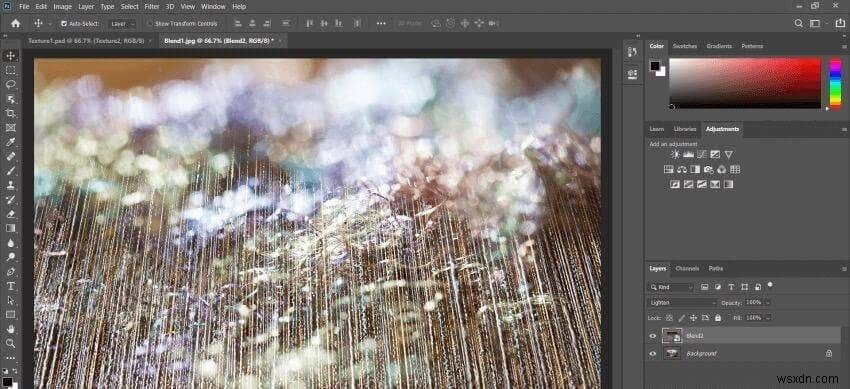Filter layers by pixel layers icon
Image resolution: width=850 pixels, height=389 pixels.
704,287
